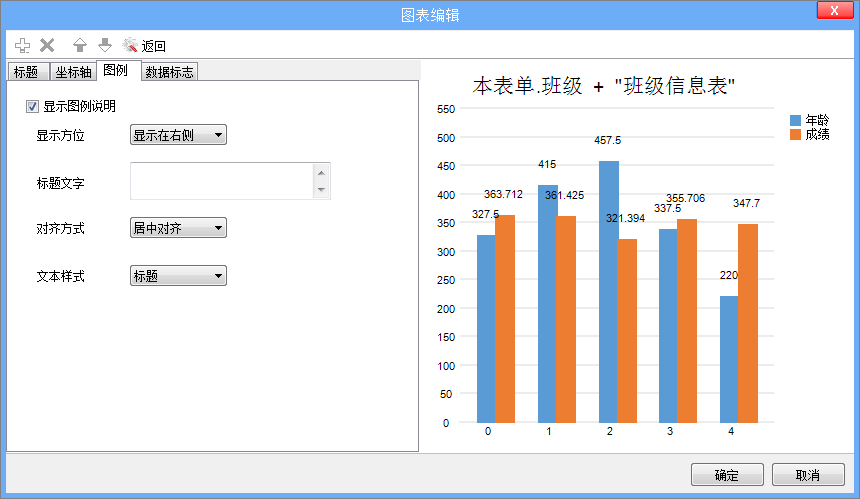Toggle the 显示图例说明 checkbox
Image resolution: width=860 pixels, height=499 pixels.
32,106
